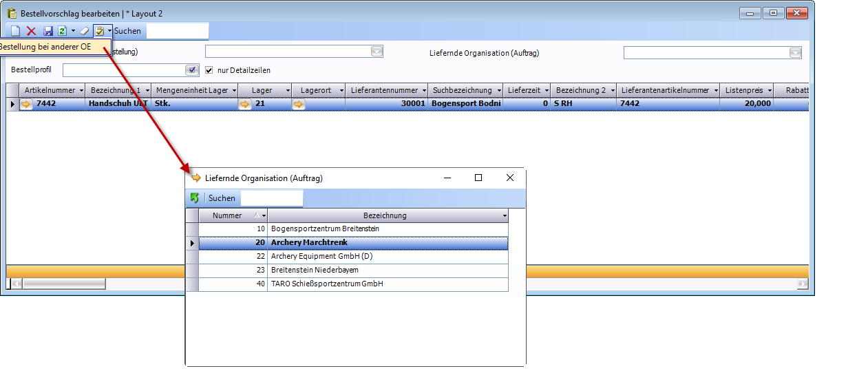Click the new document toolbar icon

click(15, 31)
